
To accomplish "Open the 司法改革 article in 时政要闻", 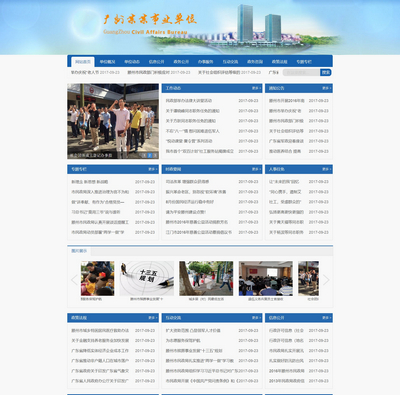I will 187,182.
